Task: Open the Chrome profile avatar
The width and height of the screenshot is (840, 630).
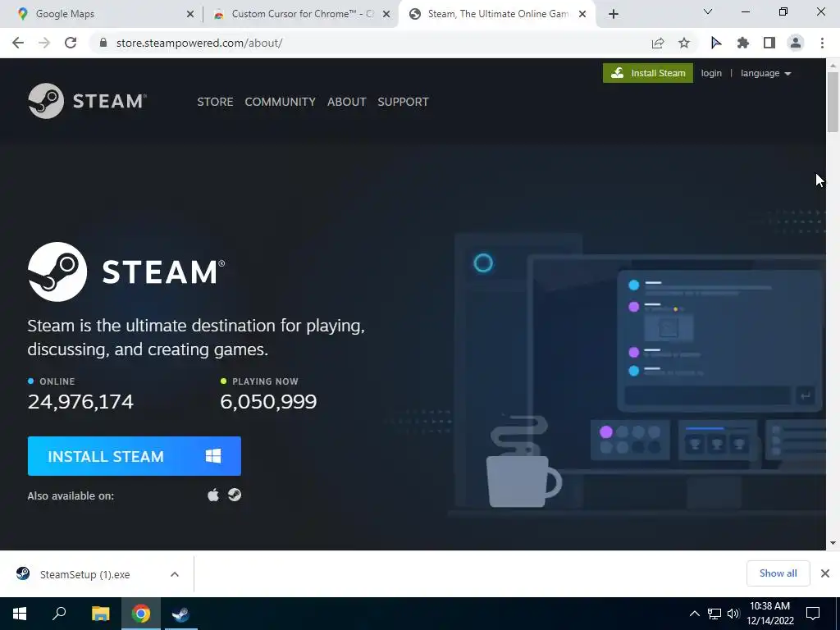Action: pyautogui.click(x=796, y=43)
